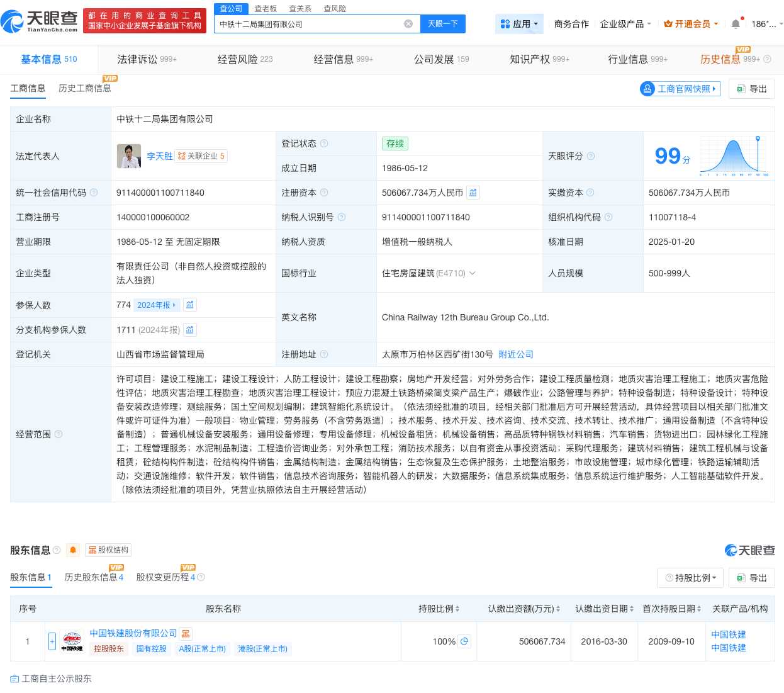784x693 pixels.
Task: Clear the search box with the x icon
Action: point(408,23)
